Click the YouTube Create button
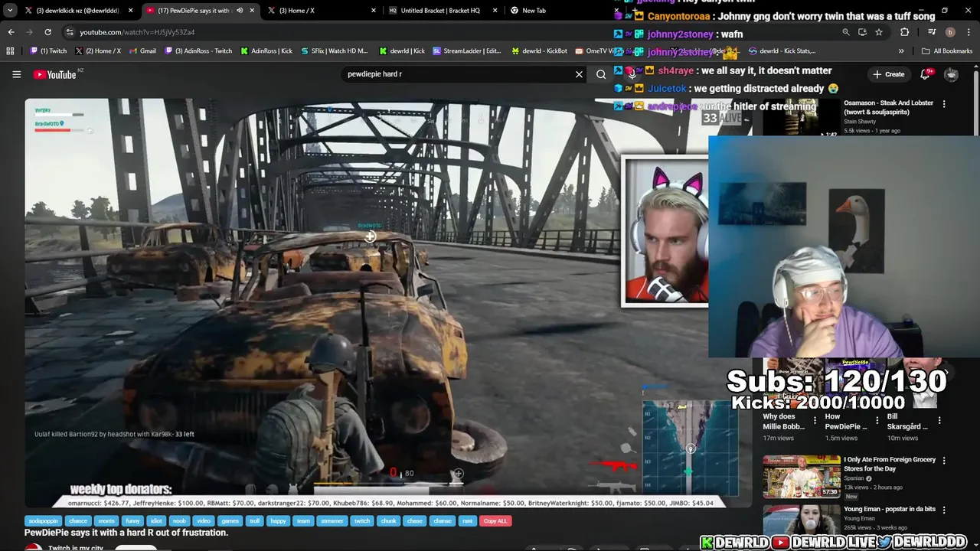The width and height of the screenshot is (980, 551). pos(888,74)
